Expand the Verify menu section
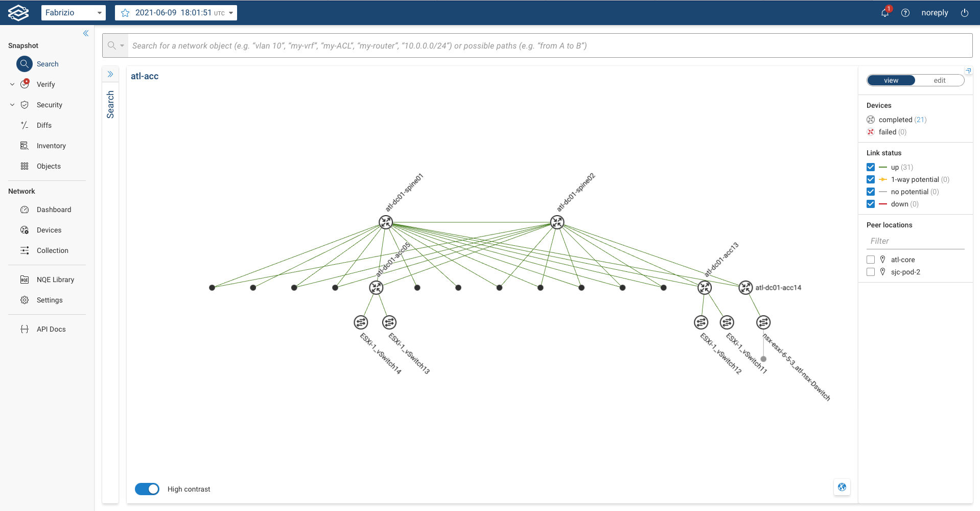The height and width of the screenshot is (511, 980). pyautogui.click(x=12, y=84)
